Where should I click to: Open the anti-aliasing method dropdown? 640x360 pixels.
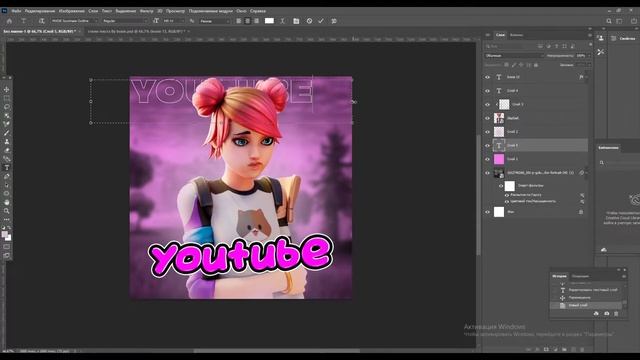click(x=215, y=21)
